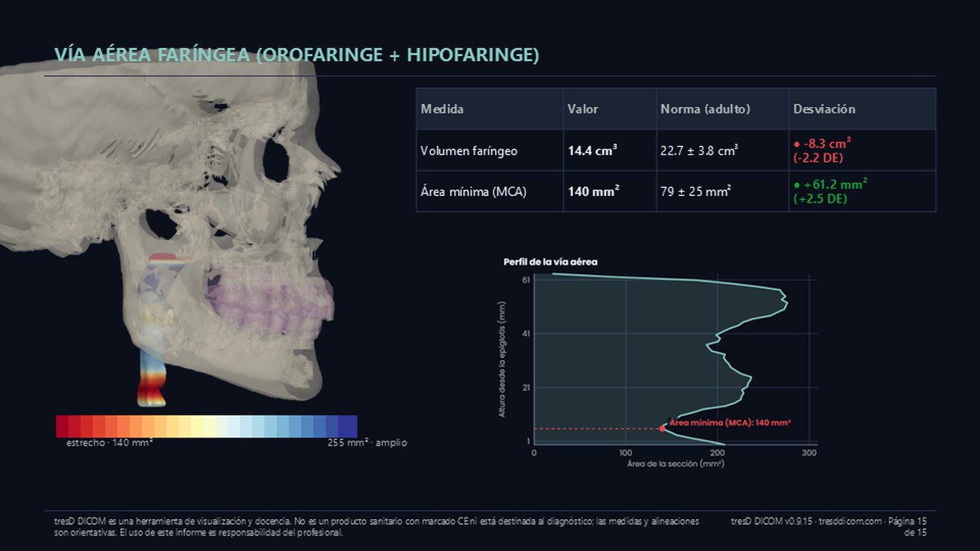Click the Área mínima (MCA): 140 mm² chart label

click(730, 422)
